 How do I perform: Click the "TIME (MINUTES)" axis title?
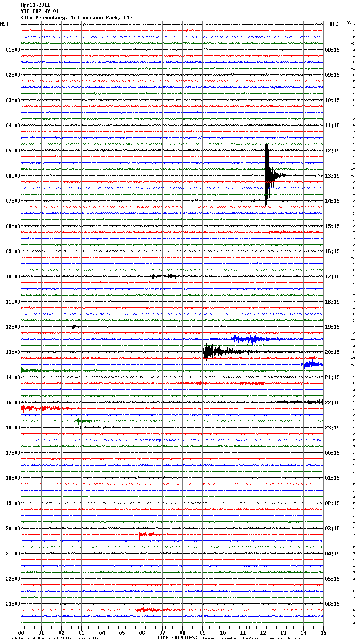[x=177, y=638]
